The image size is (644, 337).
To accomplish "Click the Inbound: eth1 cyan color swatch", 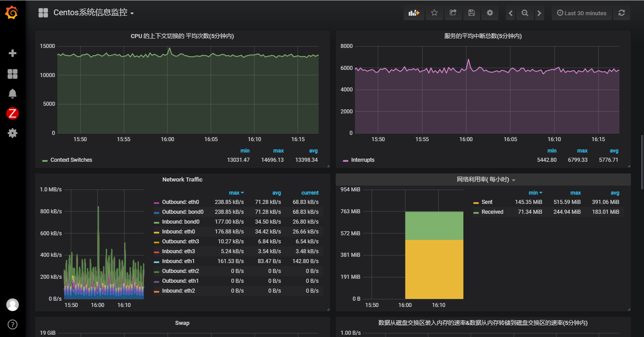I will [156, 262].
